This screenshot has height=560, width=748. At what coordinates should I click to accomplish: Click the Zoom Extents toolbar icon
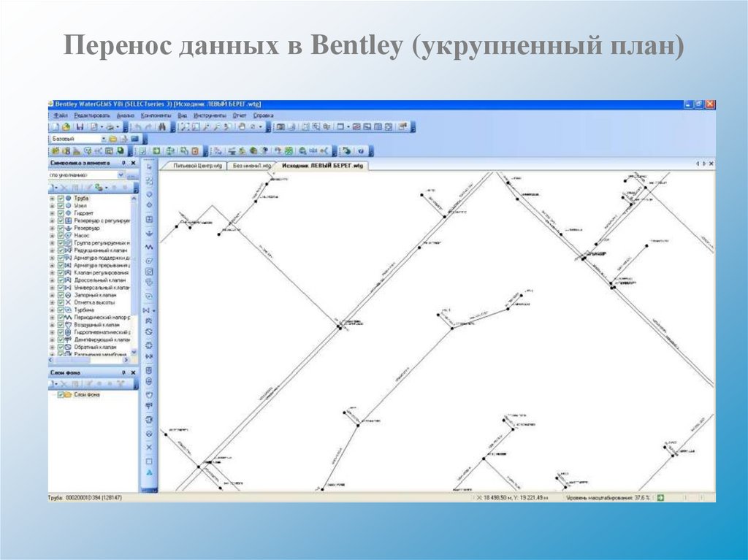point(185,127)
